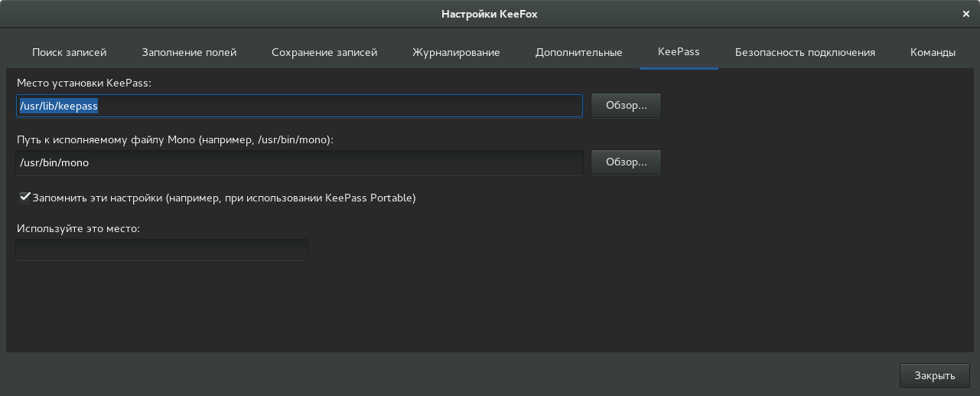Click the Место установки KeePass label
Viewport: 980px width, 396px height.
point(84,83)
